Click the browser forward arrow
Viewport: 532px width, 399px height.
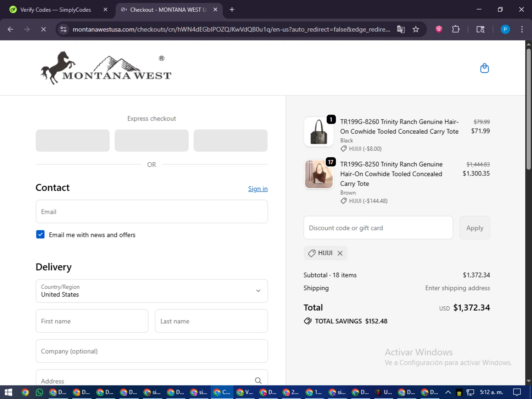tap(27, 29)
